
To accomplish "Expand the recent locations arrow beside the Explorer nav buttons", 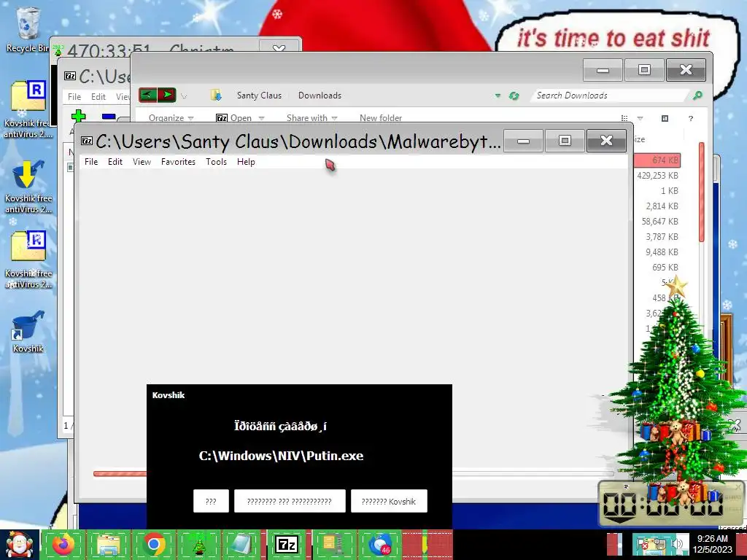I will (x=184, y=96).
